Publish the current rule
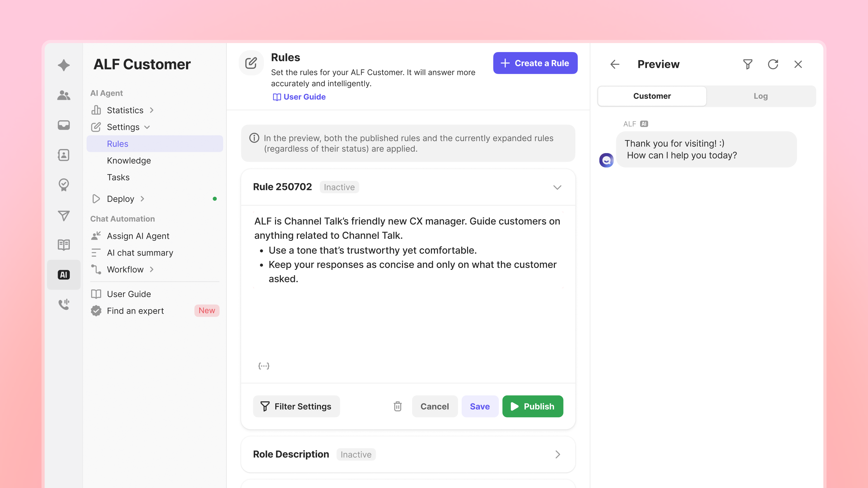868x488 pixels. pyautogui.click(x=532, y=406)
